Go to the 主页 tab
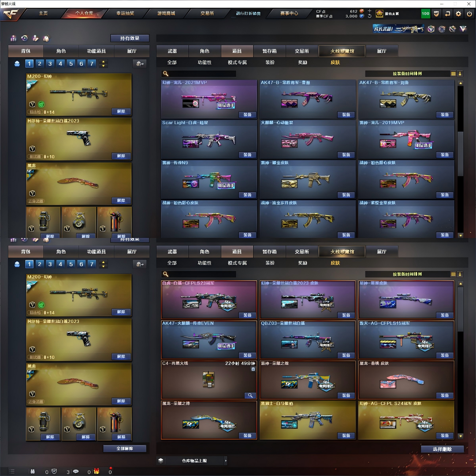Viewport: 476px width, 476px height. [43, 13]
